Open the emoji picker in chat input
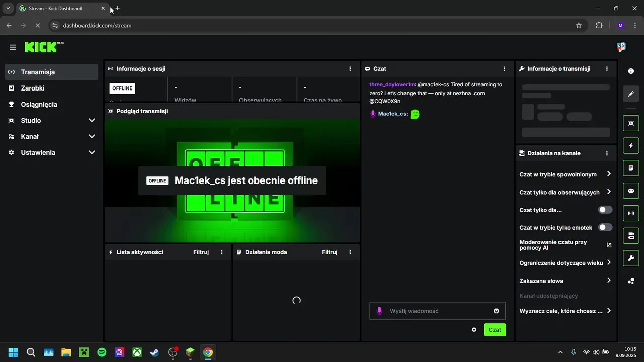Viewport: 644px width, 362px height. [x=496, y=311]
